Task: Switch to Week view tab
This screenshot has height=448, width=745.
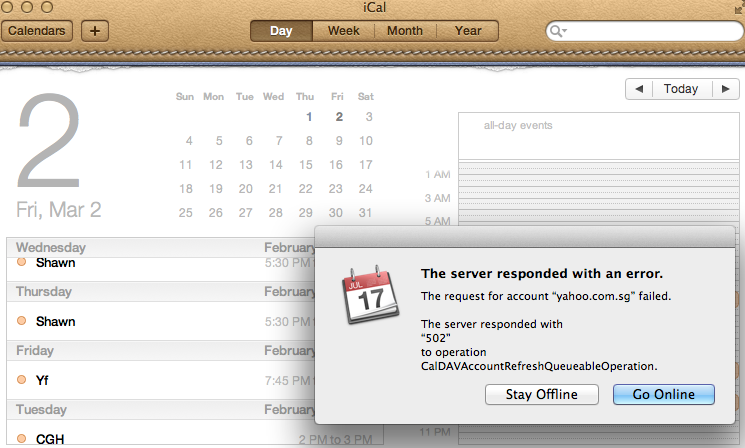Action: 344,31
